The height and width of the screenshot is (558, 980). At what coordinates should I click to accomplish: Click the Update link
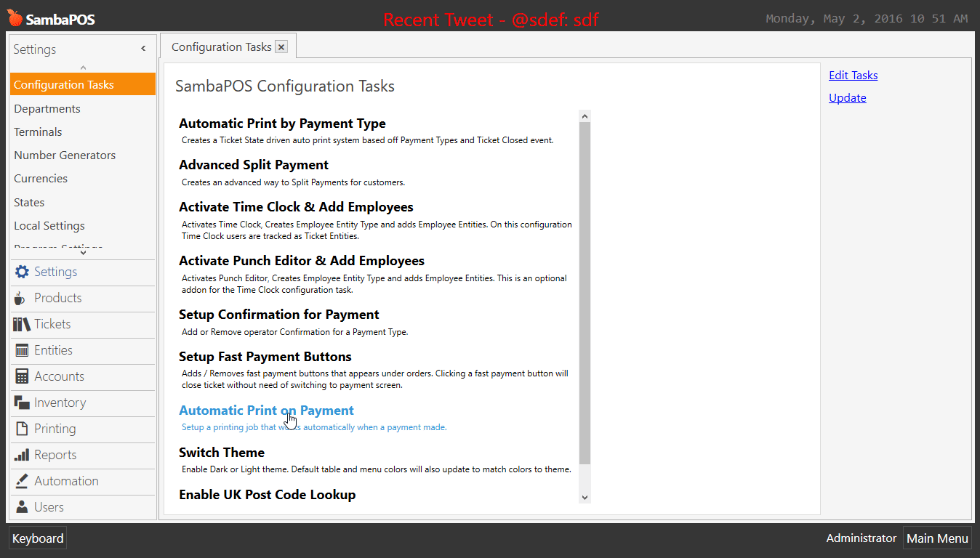coord(847,97)
